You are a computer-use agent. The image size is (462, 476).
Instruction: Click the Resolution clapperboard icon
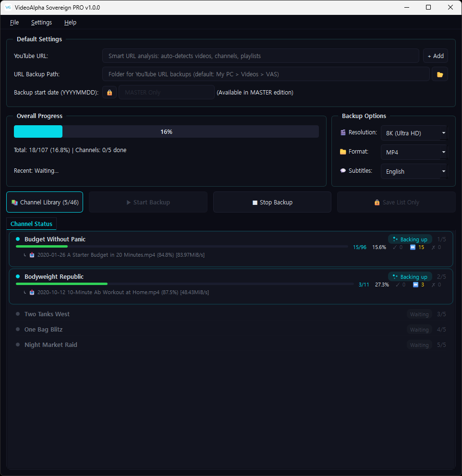tap(343, 132)
